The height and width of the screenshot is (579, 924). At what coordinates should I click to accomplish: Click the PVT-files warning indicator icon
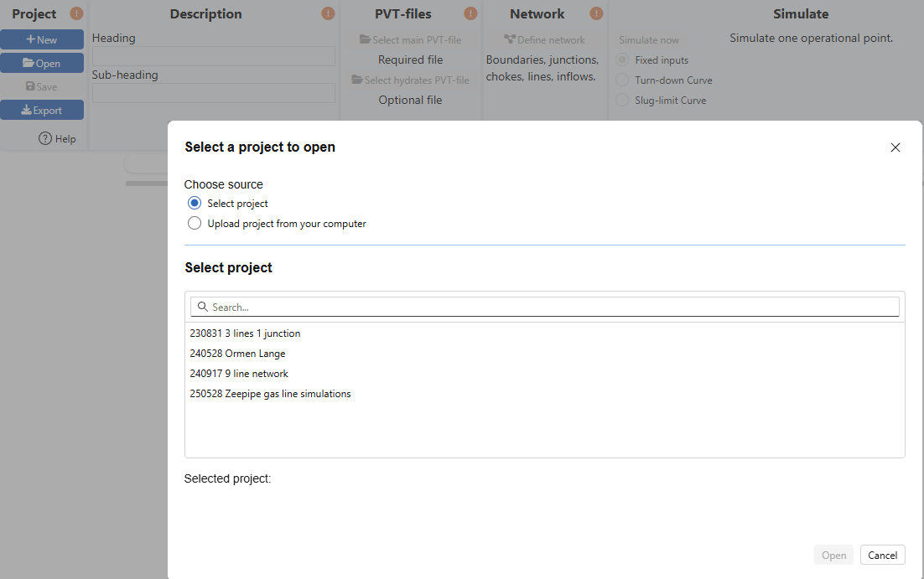(470, 13)
